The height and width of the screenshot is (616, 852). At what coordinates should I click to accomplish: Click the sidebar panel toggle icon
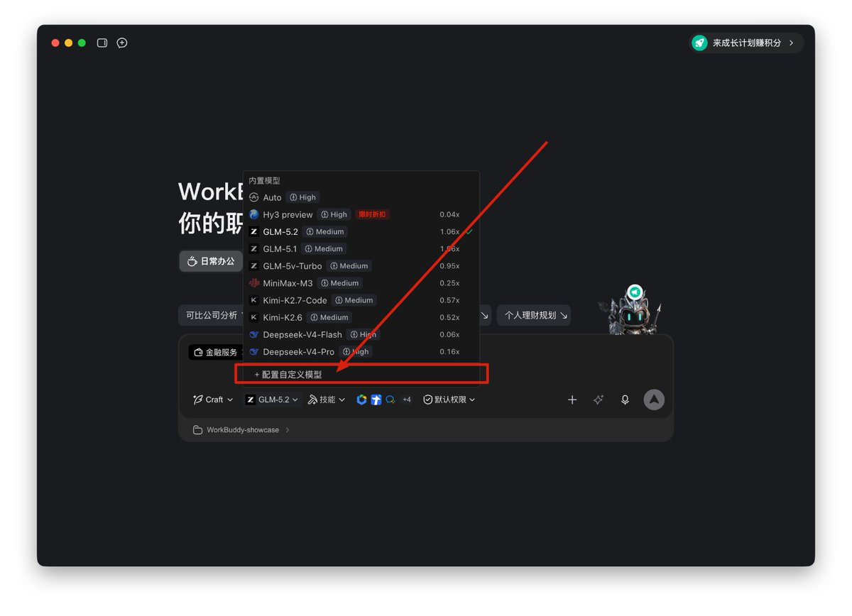coord(102,43)
